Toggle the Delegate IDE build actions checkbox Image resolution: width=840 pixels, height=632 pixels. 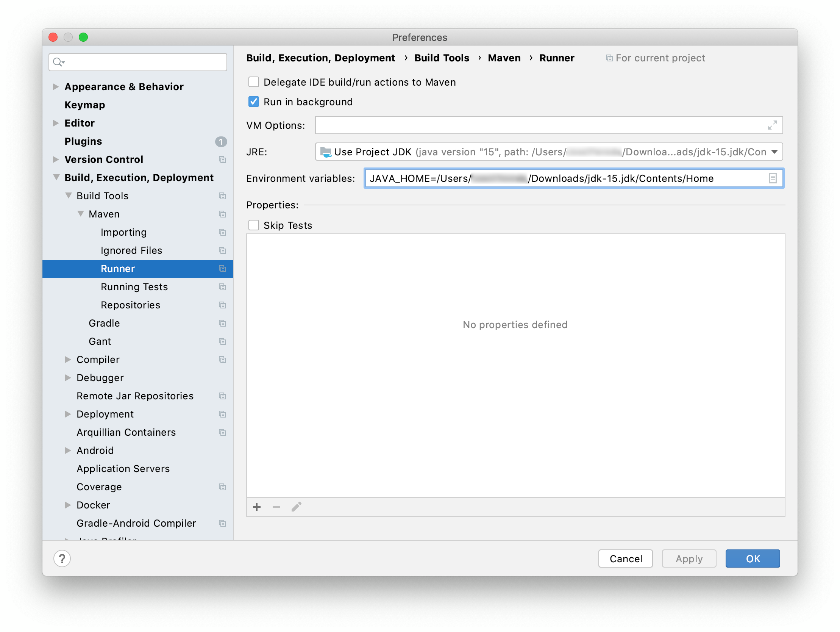[255, 82]
